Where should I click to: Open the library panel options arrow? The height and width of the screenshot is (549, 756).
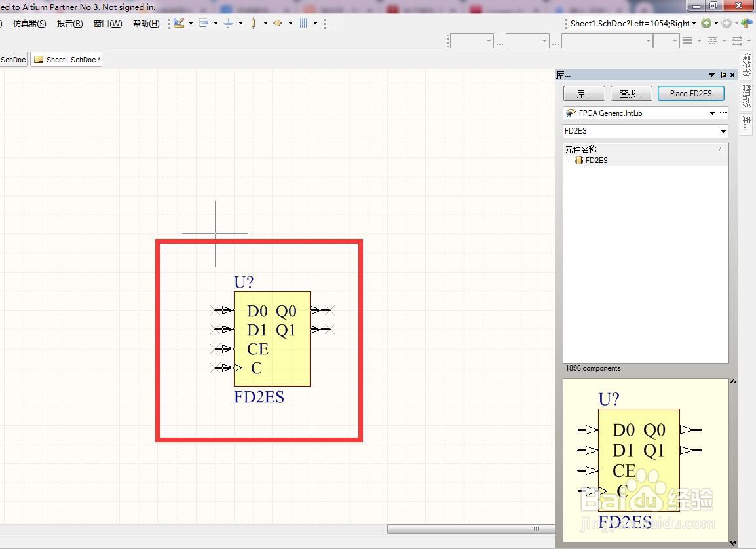[711, 75]
